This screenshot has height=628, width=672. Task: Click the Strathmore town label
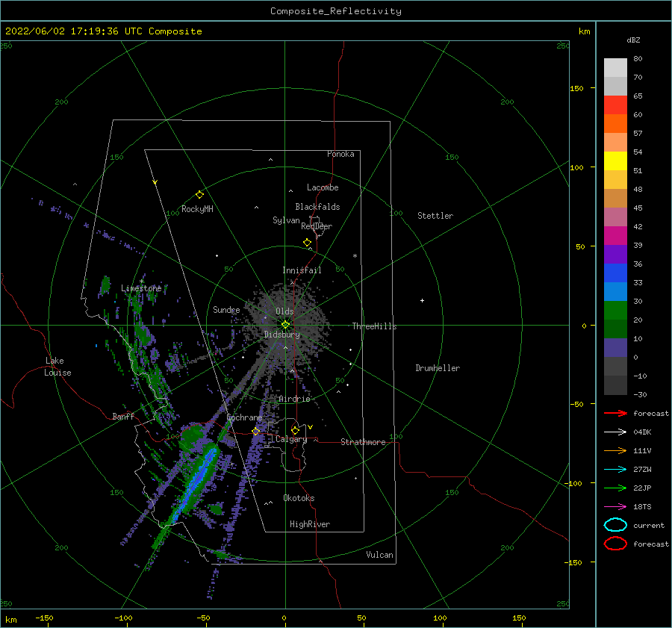coord(363,442)
